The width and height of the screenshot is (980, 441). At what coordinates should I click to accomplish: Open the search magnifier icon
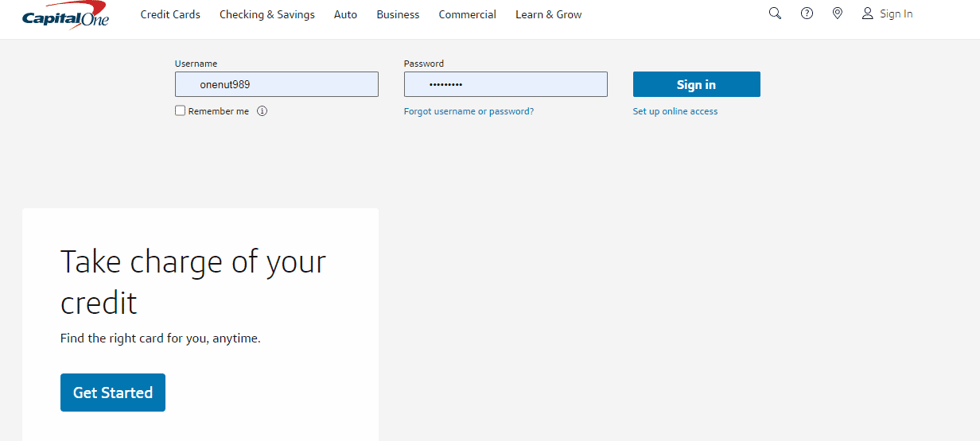point(775,14)
